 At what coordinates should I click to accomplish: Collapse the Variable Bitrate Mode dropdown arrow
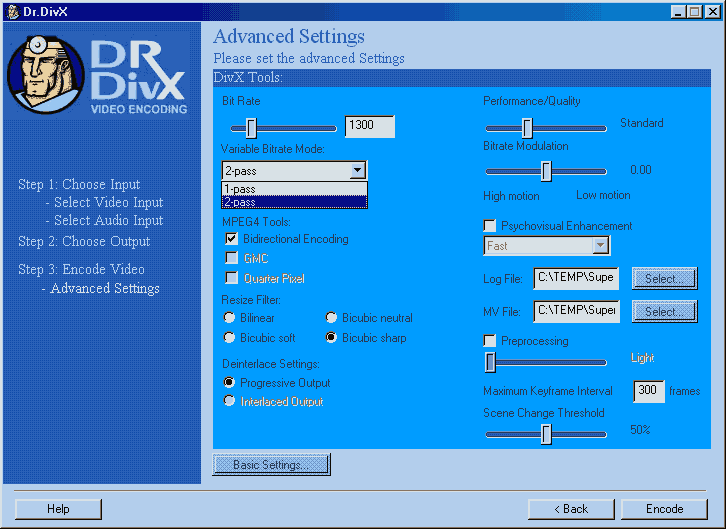[358, 171]
